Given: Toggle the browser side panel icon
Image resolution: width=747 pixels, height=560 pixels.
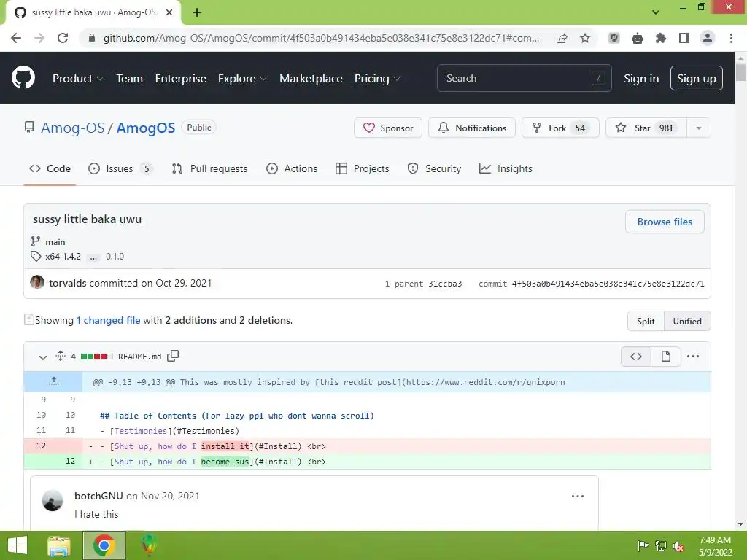Looking at the screenshot, I should (684, 38).
